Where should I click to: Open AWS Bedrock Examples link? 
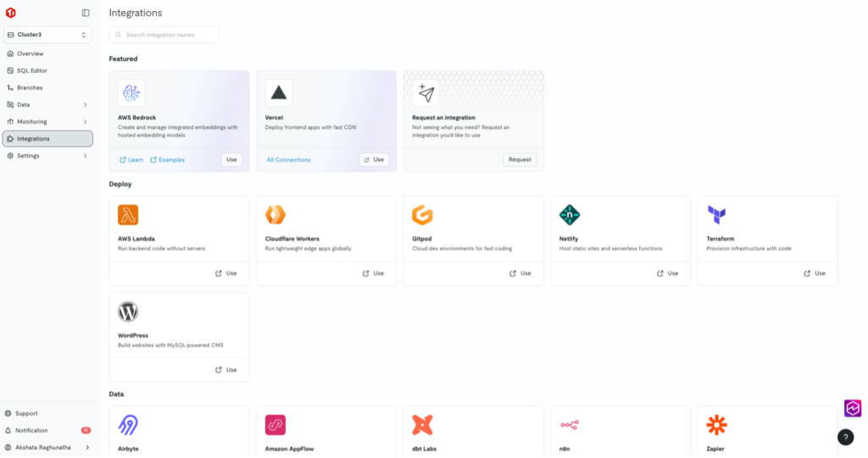click(168, 160)
